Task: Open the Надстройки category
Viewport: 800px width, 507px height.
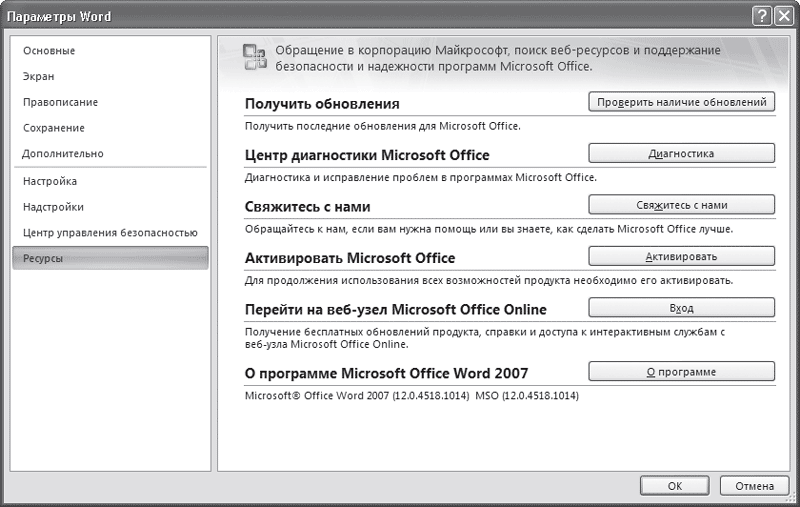Action: pyautogui.click(x=53, y=207)
